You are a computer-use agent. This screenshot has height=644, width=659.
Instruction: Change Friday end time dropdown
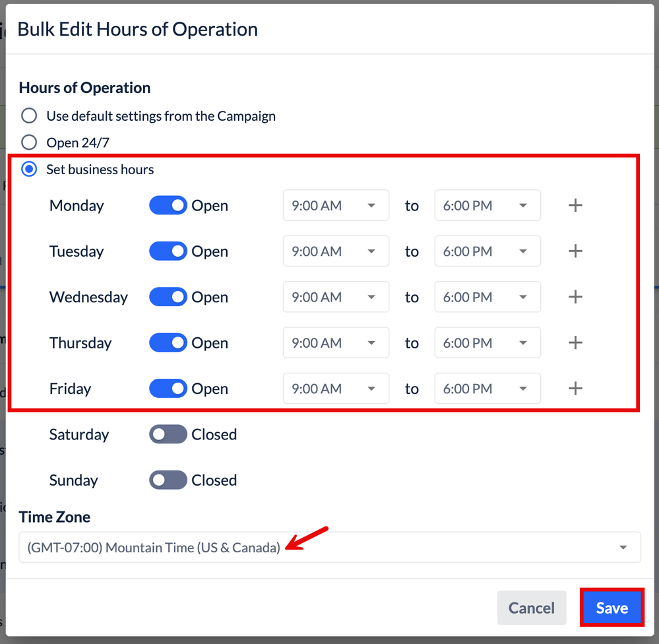[x=487, y=389]
